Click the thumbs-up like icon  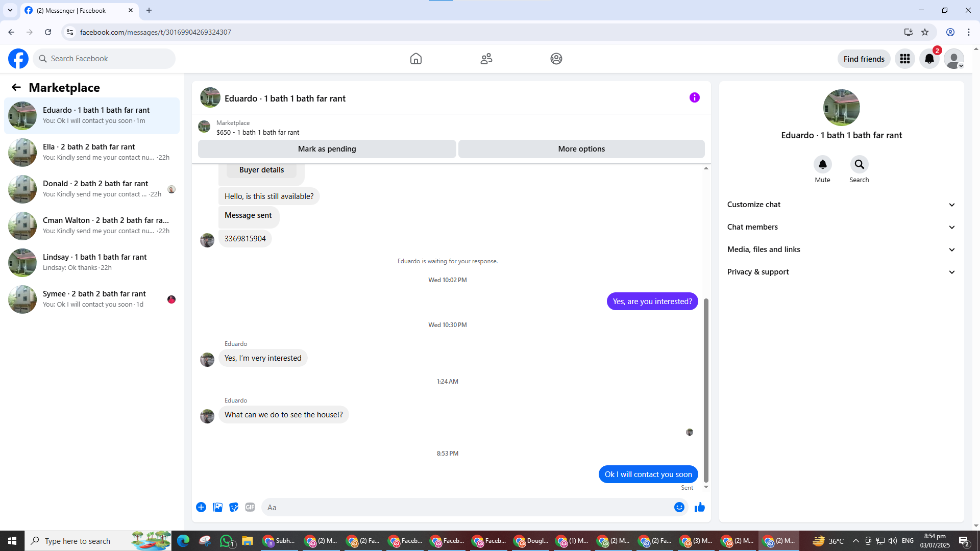699,507
